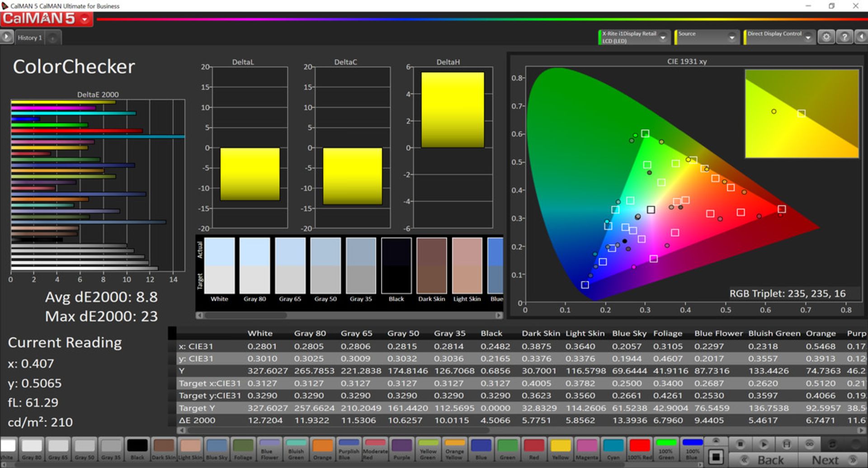Open settings with the gear icon
Screen dimensions: 868x468
[x=826, y=37]
